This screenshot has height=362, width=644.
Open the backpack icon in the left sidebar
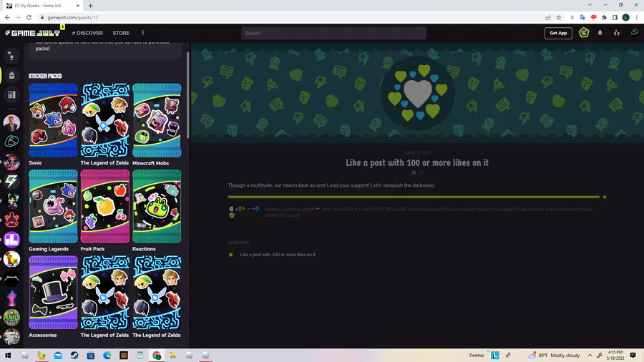pos(11,76)
